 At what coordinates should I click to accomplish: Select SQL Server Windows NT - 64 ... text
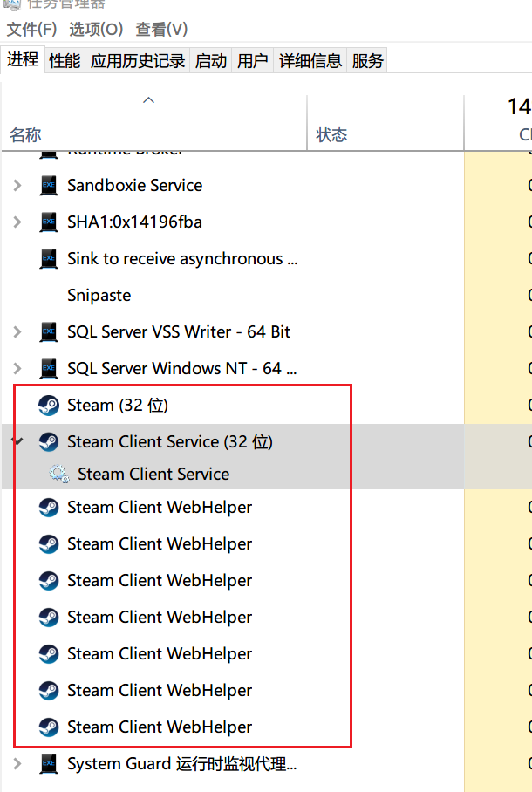pos(182,369)
